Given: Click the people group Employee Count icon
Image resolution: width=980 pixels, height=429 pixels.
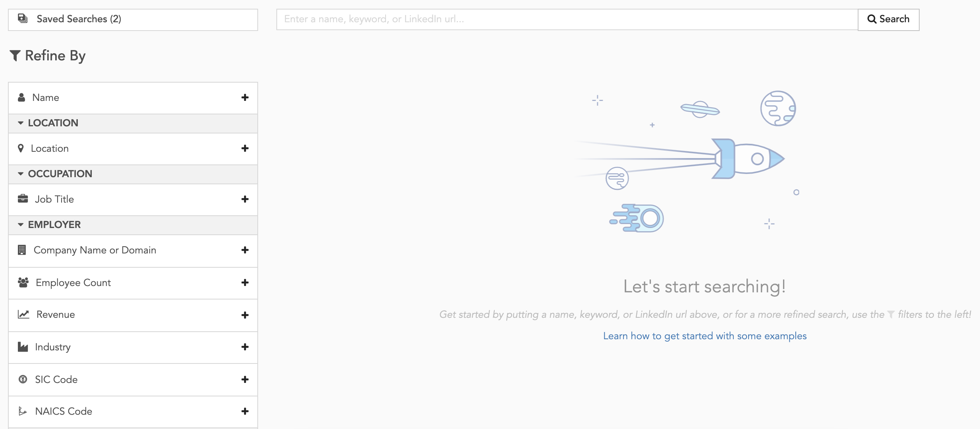Looking at the screenshot, I should point(23,282).
